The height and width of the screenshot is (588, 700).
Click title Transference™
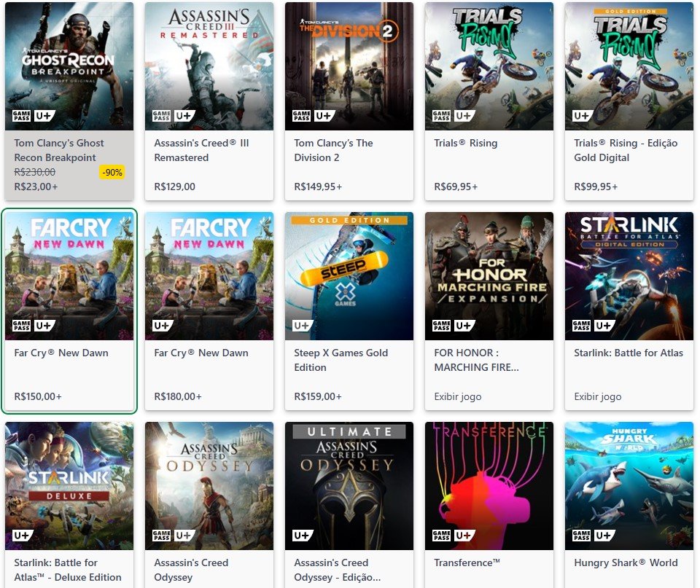pos(467,562)
